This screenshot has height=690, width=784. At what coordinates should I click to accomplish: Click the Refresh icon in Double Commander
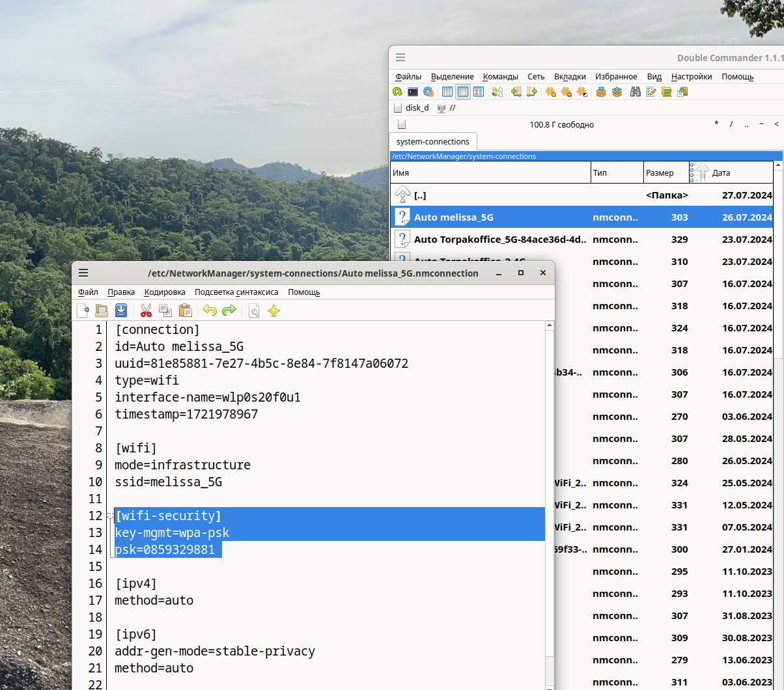[x=397, y=92]
